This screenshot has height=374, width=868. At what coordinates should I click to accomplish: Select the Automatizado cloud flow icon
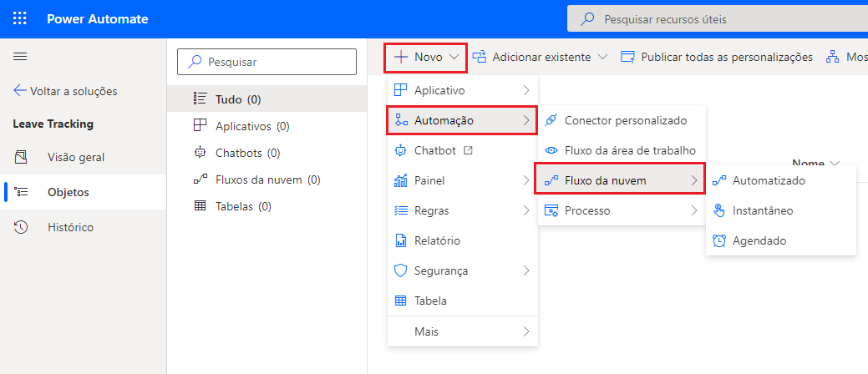coord(718,180)
